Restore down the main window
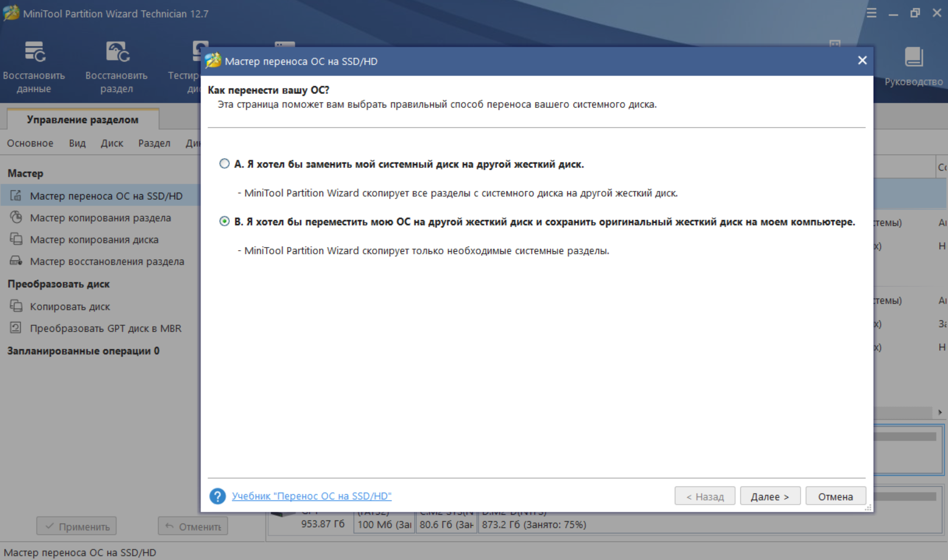 [x=915, y=13]
